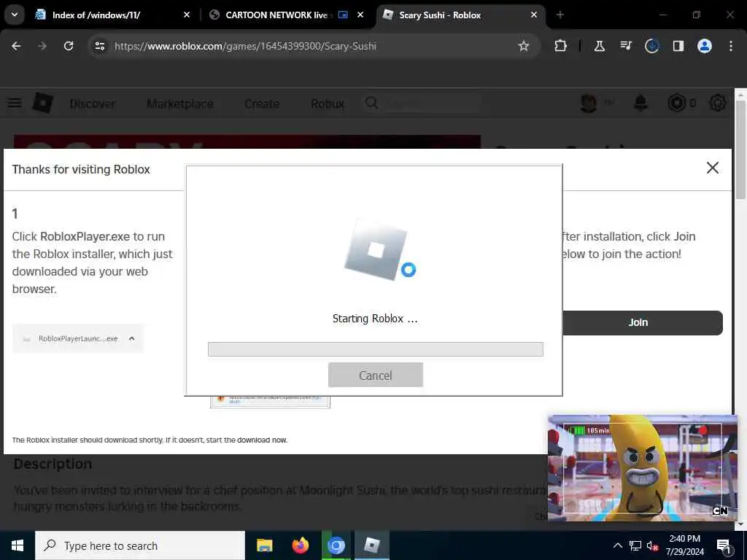This screenshot has width=747, height=560.
Task: Open Roblox notifications bell
Action: [640, 103]
